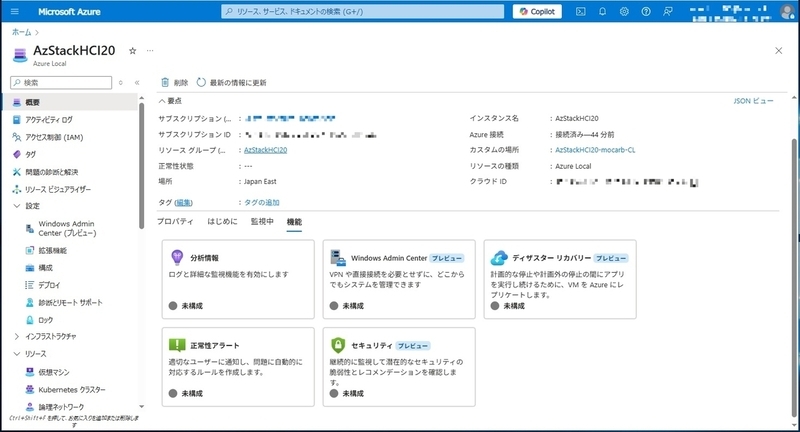The height and width of the screenshot is (432, 800).
Task: Launch Cloud Shell from the top bar
Action: pos(581,11)
